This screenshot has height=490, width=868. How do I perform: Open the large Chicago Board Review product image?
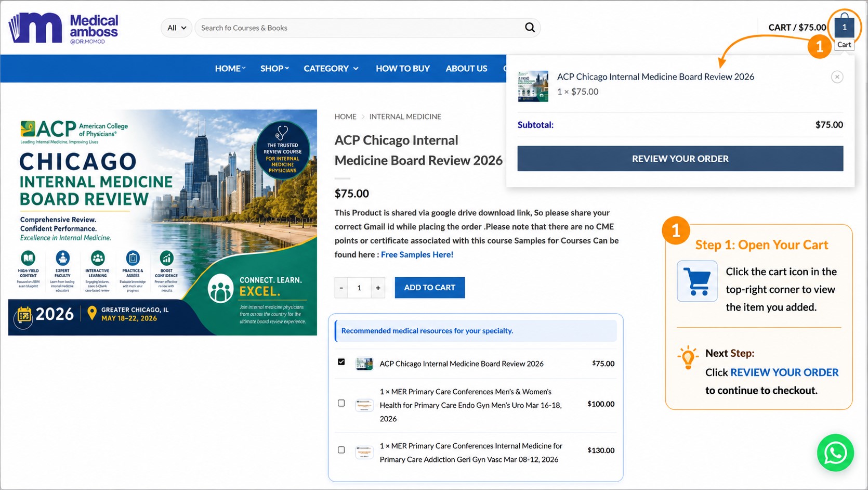tap(163, 222)
